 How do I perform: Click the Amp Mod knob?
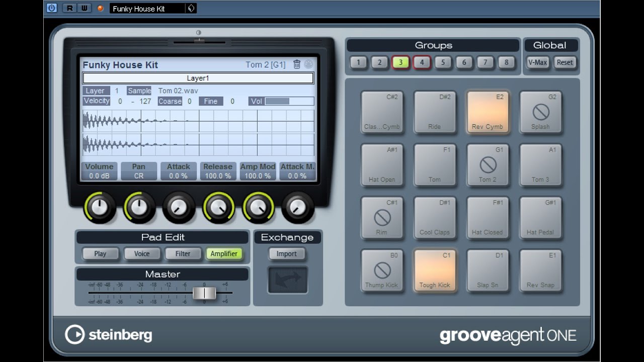258,207
